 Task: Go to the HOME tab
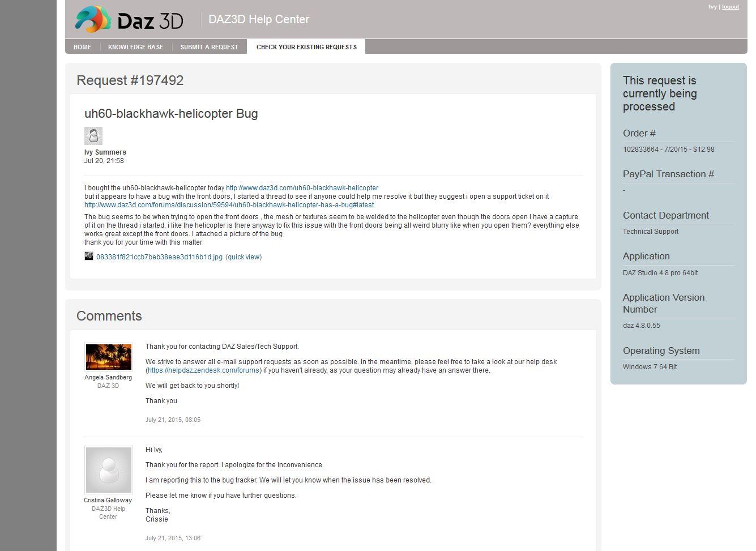[82, 47]
